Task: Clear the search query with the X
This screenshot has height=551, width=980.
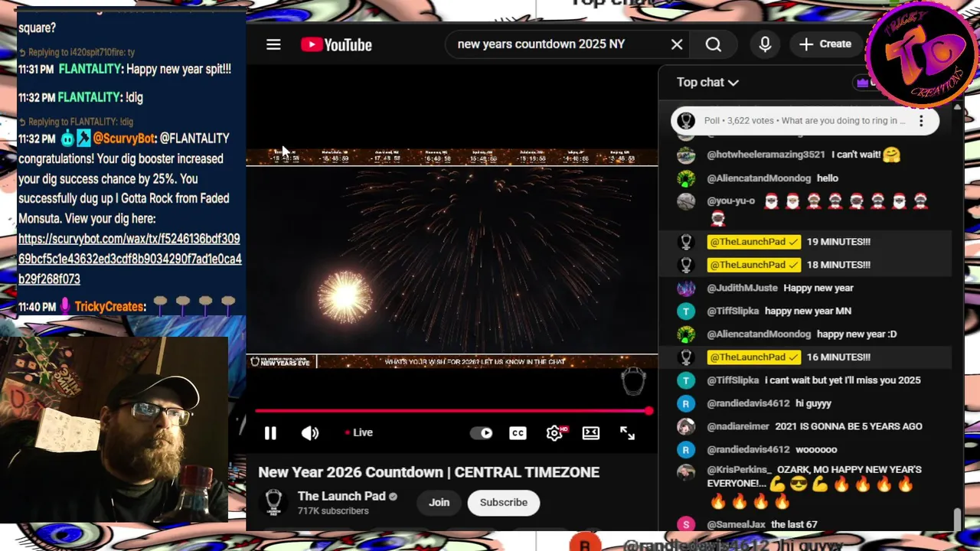Action: (x=677, y=44)
